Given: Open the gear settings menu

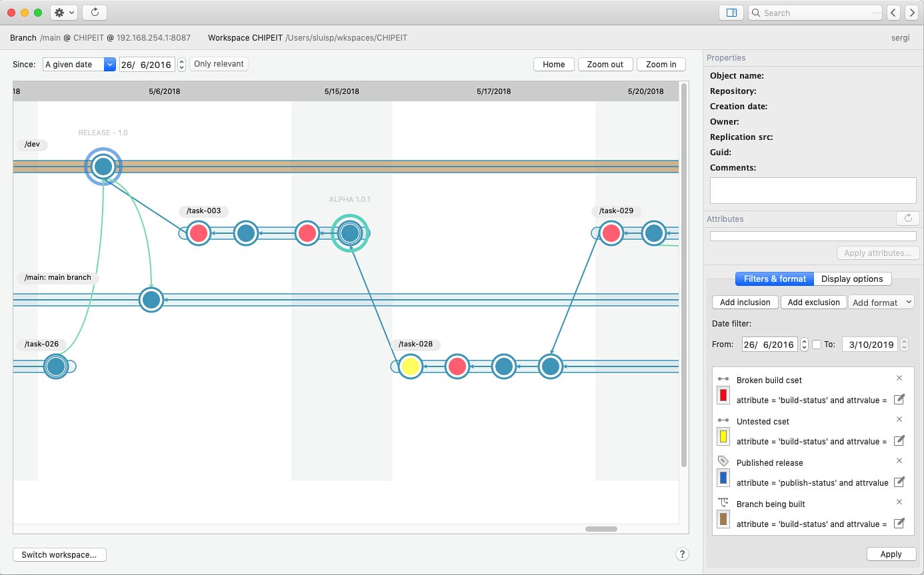Looking at the screenshot, I should click(x=64, y=13).
